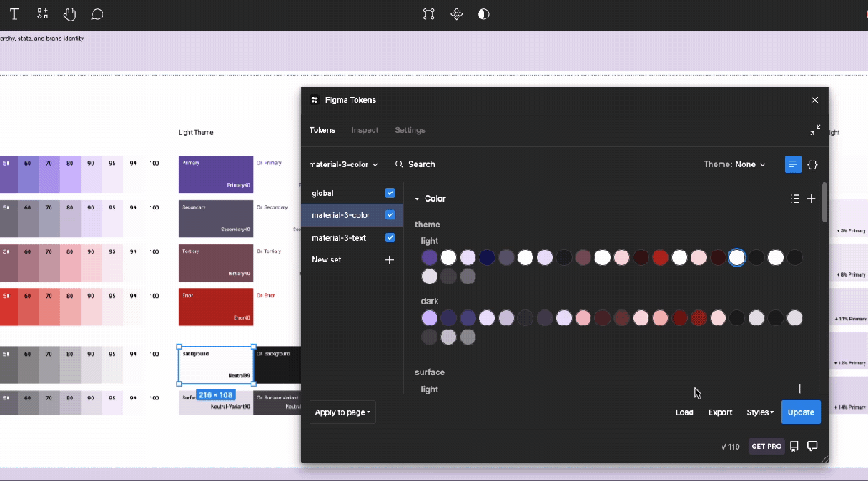The height and width of the screenshot is (481, 868).
Task: Open the Apply to page dropdown
Action: (x=342, y=412)
